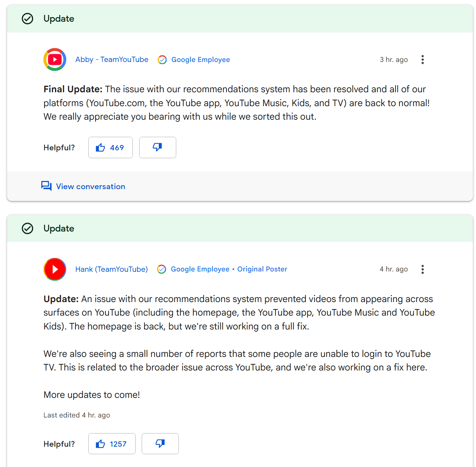Click the '3 hr. ago' timestamp
476x467 pixels.
(394, 59)
